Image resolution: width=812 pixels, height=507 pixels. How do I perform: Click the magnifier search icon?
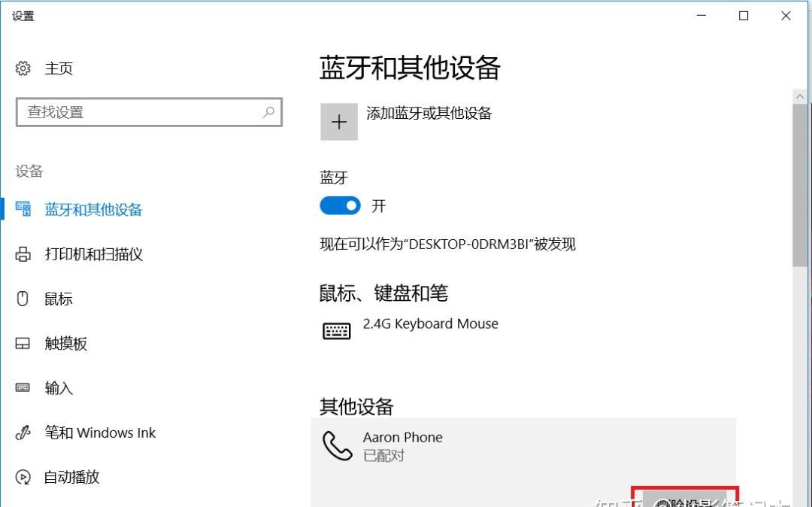pyautogui.click(x=268, y=112)
